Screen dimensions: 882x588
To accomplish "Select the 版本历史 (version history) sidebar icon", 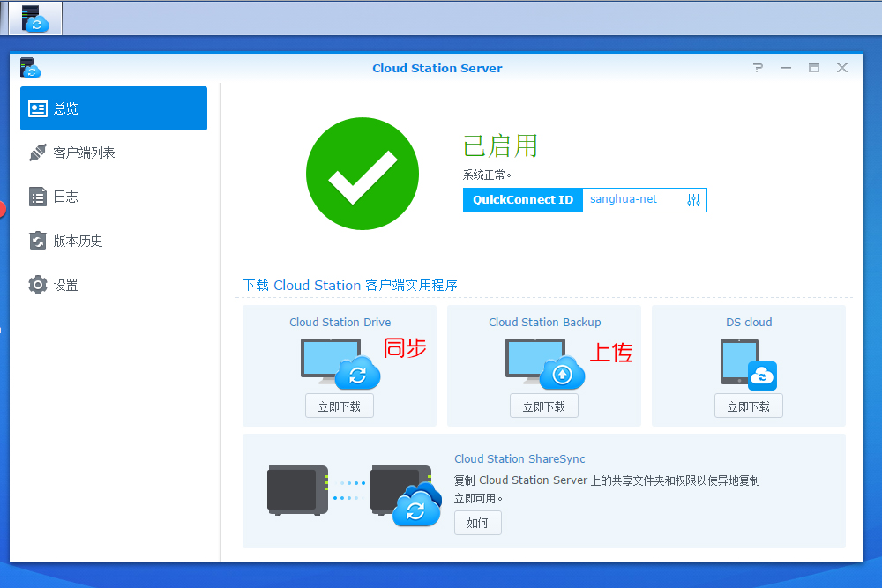I will pos(38,240).
